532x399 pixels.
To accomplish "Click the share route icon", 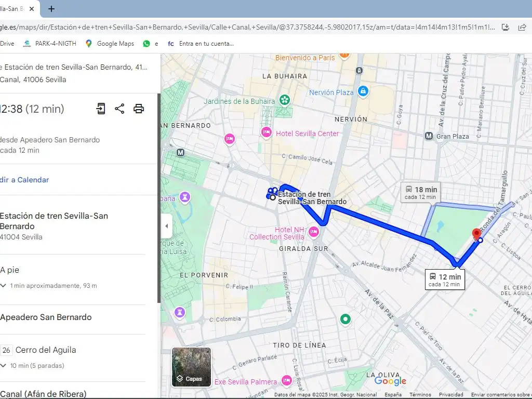I will (x=119, y=109).
